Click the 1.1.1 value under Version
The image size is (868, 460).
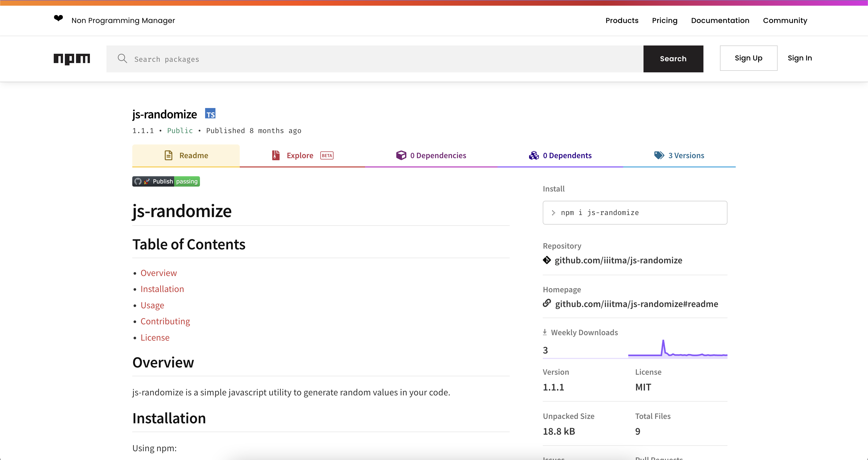coord(553,387)
